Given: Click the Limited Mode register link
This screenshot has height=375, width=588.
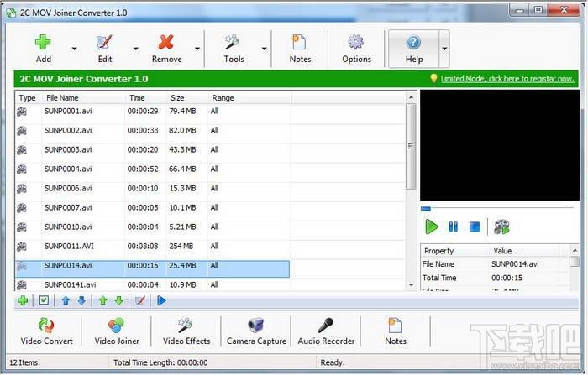Looking at the screenshot, I should click(507, 79).
